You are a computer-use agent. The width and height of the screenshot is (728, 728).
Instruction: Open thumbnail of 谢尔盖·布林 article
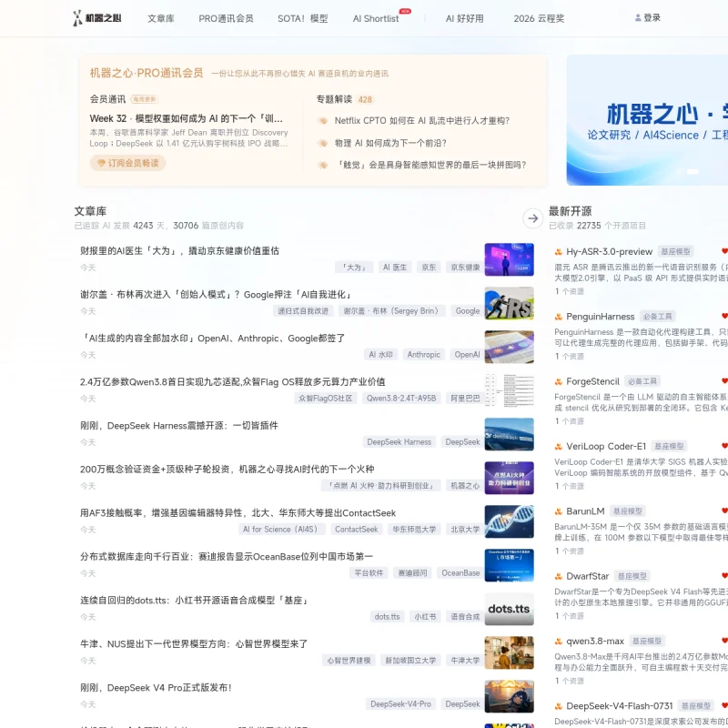(509, 303)
